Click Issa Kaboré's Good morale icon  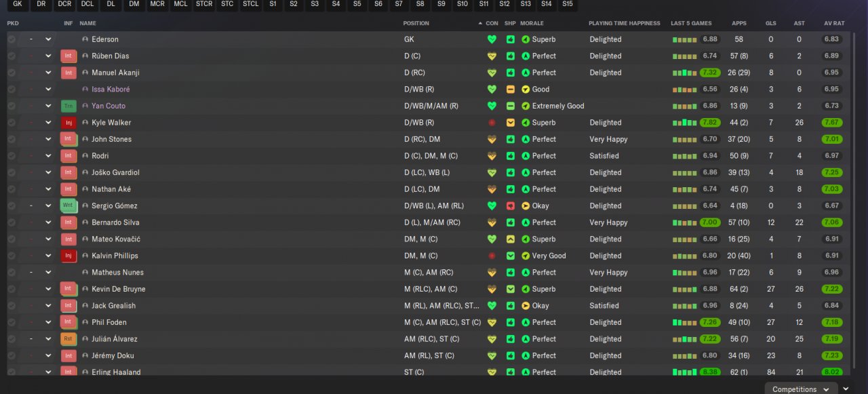tap(526, 90)
